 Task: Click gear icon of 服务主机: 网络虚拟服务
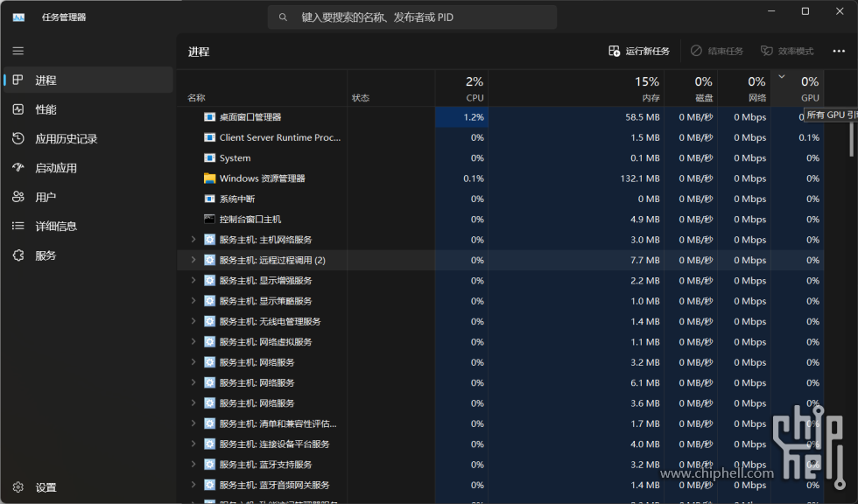pyautogui.click(x=209, y=341)
